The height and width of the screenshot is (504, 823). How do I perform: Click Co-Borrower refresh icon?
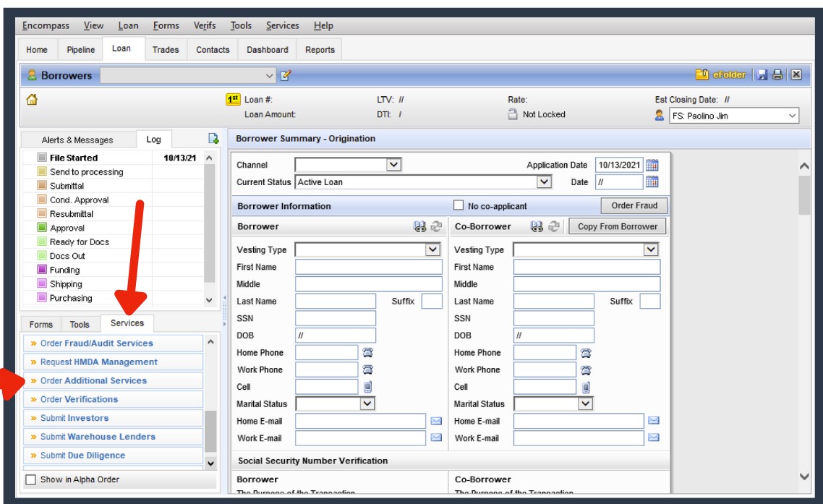click(x=554, y=226)
